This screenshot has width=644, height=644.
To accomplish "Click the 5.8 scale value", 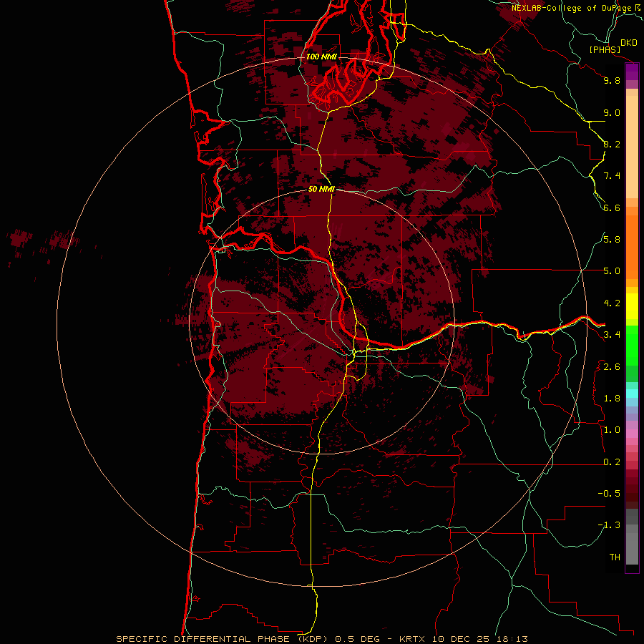I will (x=612, y=240).
